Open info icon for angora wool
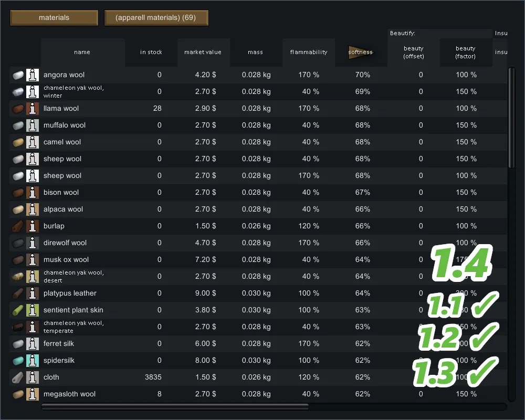Screen dimensions: 525x420 [33, 75]
